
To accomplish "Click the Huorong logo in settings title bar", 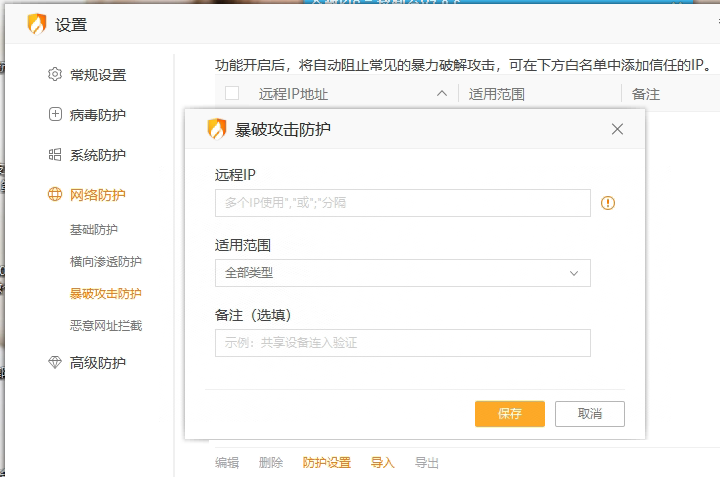I will pyautogui.click(x=36, y=24).
